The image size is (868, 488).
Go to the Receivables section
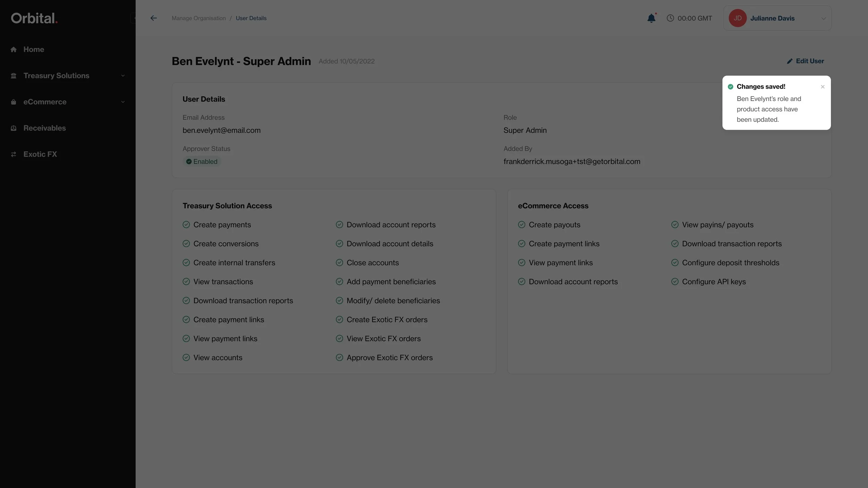[x=44, y=128]
